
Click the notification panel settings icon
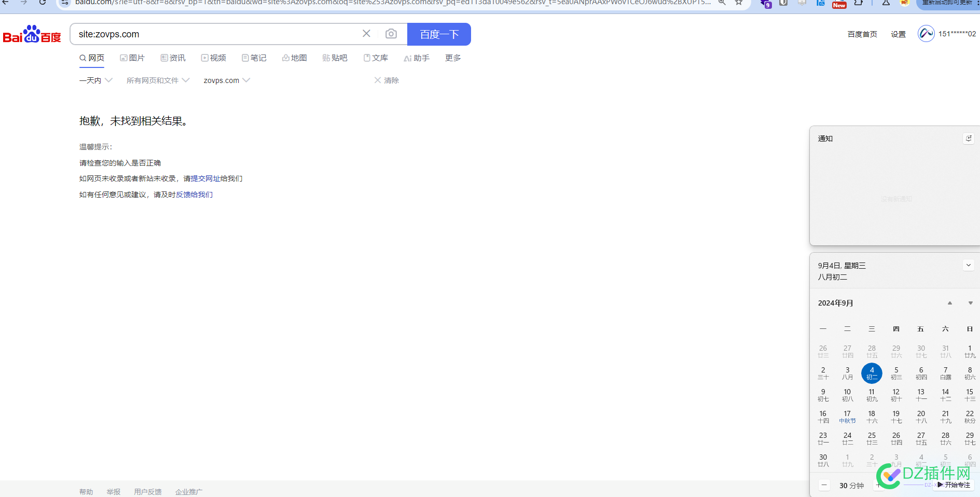pos(969,139)
